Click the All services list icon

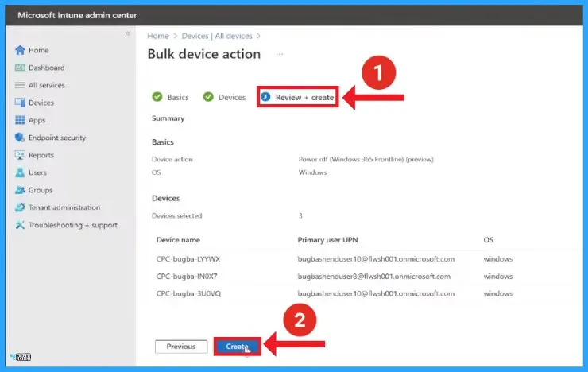[20, 85]
